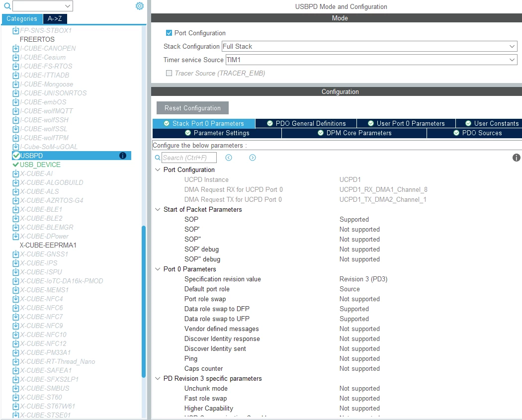The height and width of the screenshot is (420, 522).
Task: Select the Stack Port 0 Parameters tab
Action: coord(204,123)
